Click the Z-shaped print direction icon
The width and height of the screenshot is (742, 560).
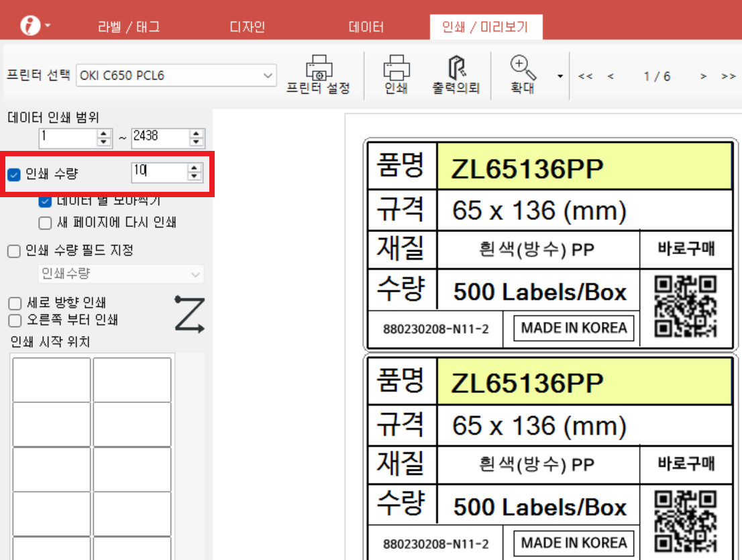tap(189, 314)
